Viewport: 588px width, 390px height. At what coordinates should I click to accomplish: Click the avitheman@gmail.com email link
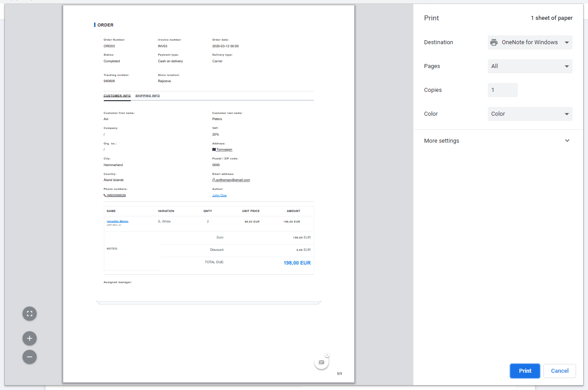point(233,180)
